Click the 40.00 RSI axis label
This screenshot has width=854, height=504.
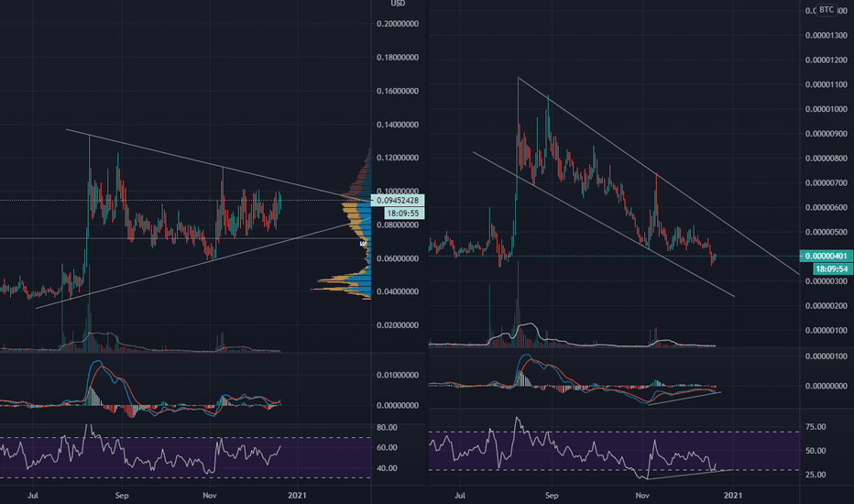[387, 468]
